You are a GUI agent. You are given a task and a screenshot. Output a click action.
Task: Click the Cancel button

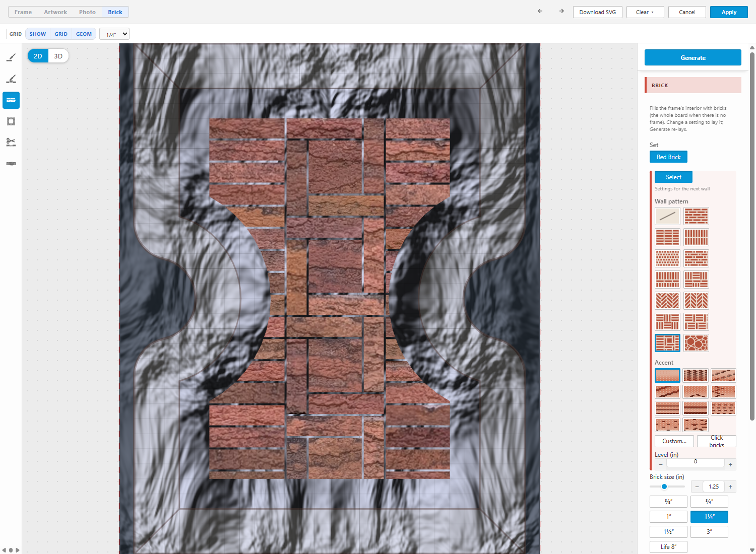687,12
